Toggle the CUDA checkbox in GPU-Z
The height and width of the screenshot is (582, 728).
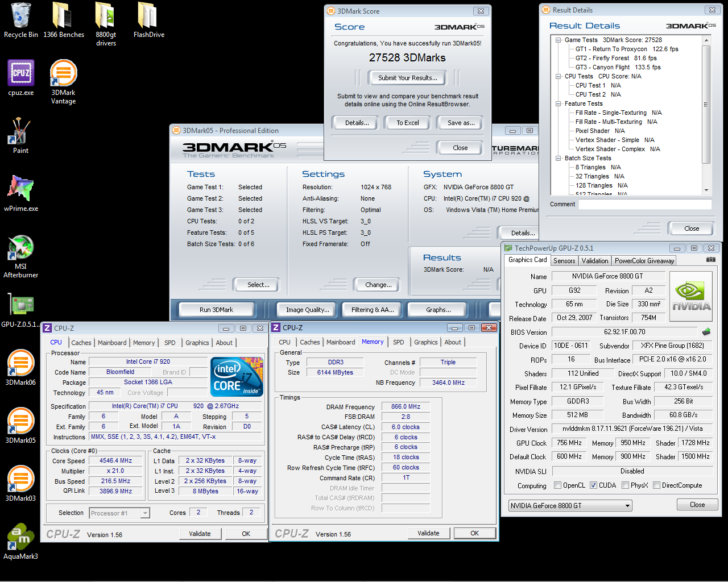pos(593,485)
